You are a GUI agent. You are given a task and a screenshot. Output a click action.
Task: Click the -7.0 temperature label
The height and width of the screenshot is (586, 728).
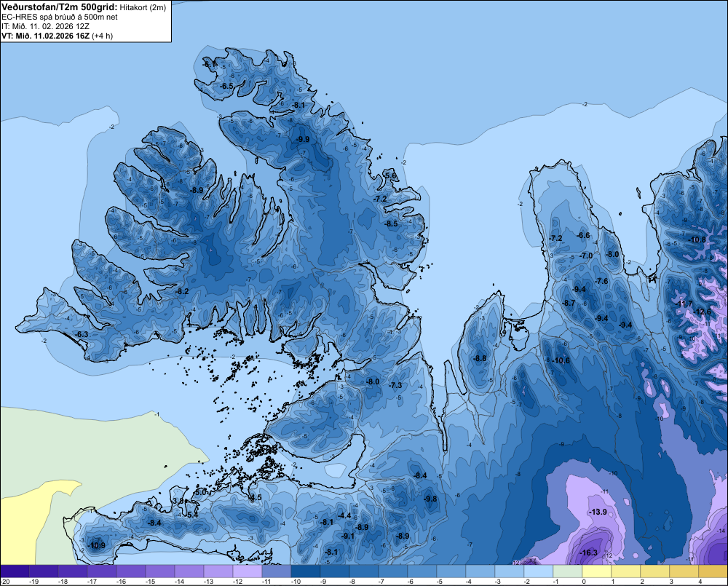pyautogui.click(x=586, y=256)
